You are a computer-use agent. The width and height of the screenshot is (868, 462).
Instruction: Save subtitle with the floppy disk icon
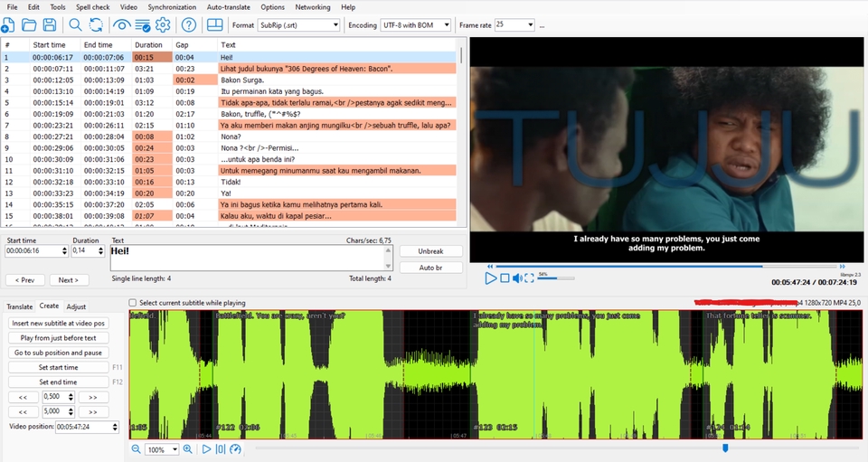coord(49,25)
